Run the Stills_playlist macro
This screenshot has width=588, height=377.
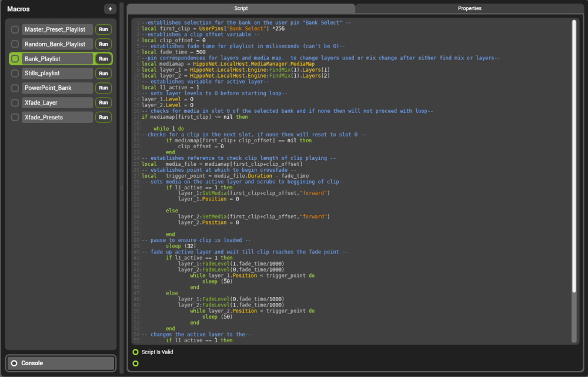[x=103, y=74]
